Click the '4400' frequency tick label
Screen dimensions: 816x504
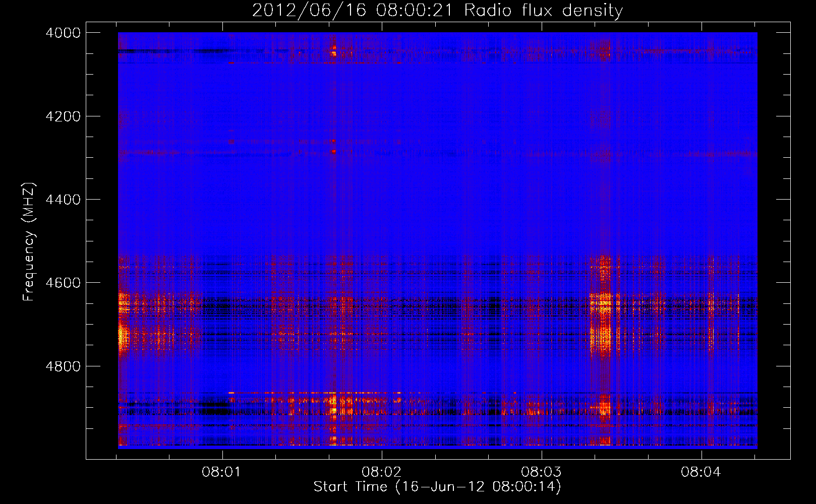(63, 200)
